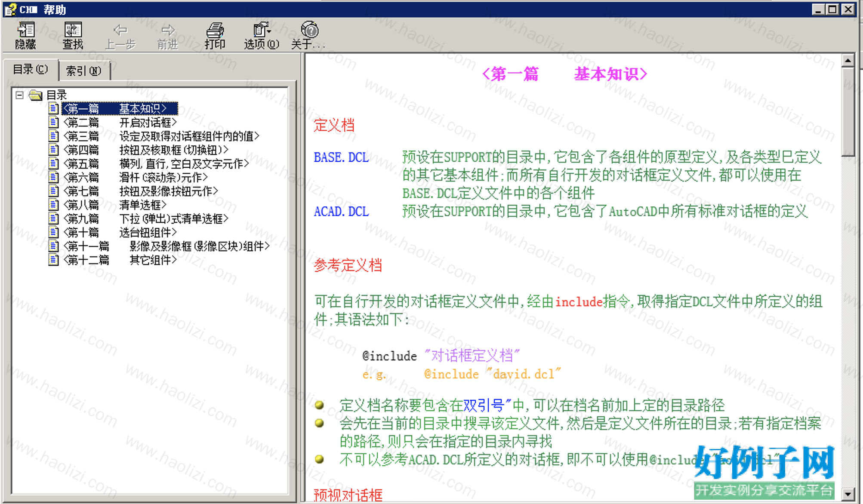Click the page icon beside 第十篇
Viewport: 863px width, 504px height.
53,232
